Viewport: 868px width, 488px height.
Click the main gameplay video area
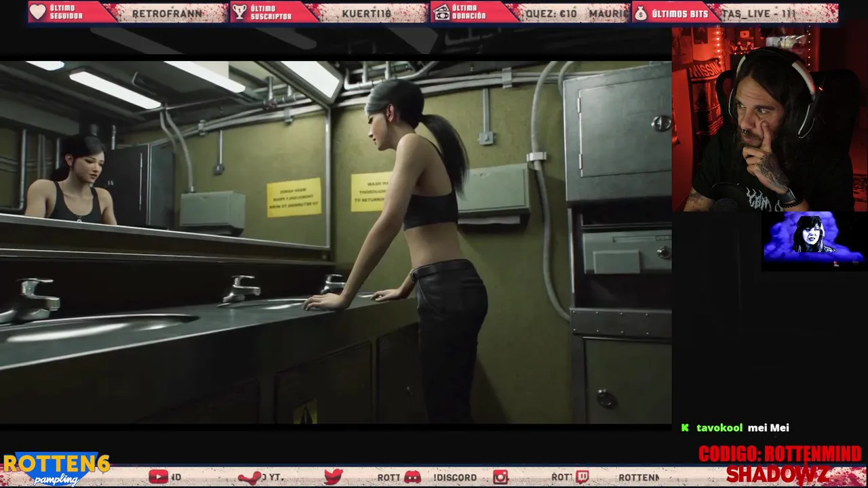[x=336, y=242]
